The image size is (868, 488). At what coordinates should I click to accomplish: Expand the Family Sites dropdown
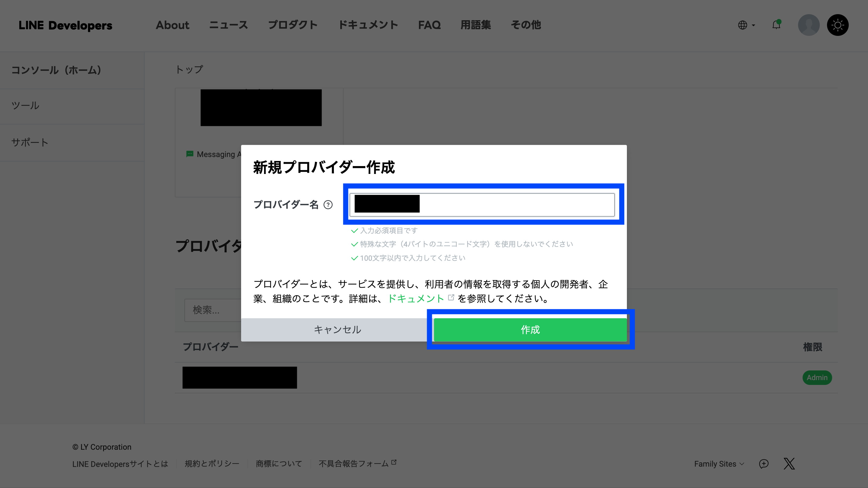[x=719, y=464]
